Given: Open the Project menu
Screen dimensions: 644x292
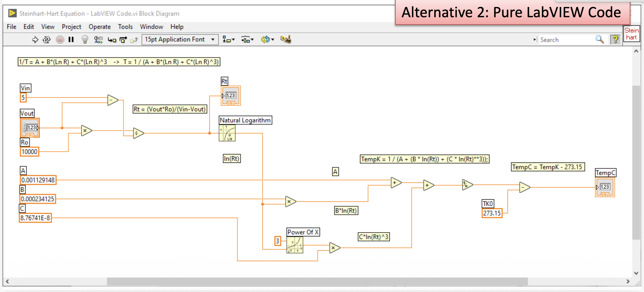Looking at the screenshot, I should tap(72, 27).
